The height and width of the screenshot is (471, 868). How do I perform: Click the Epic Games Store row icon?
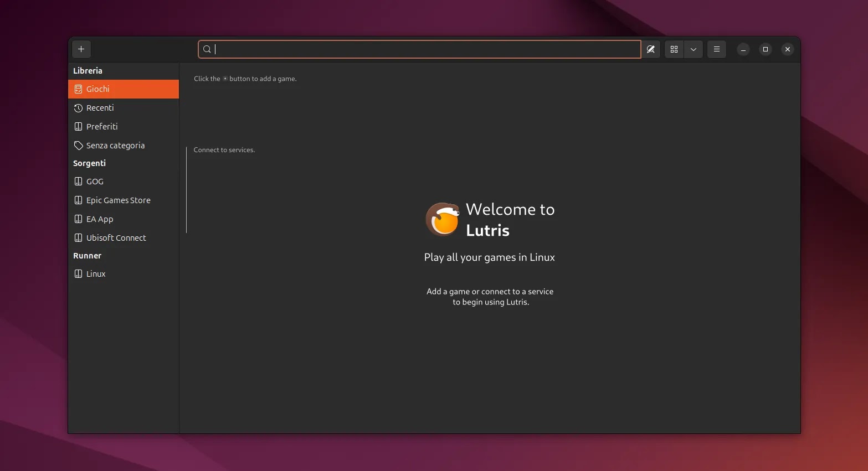(78, 200)
